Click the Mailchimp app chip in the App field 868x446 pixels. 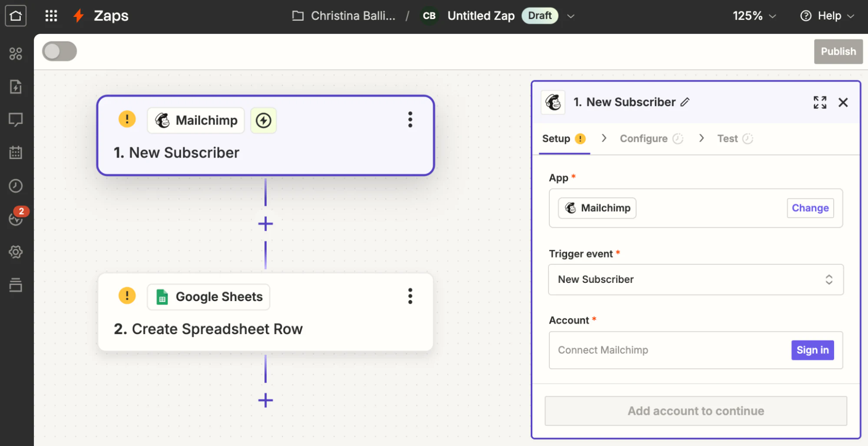[x=597, y=208]
